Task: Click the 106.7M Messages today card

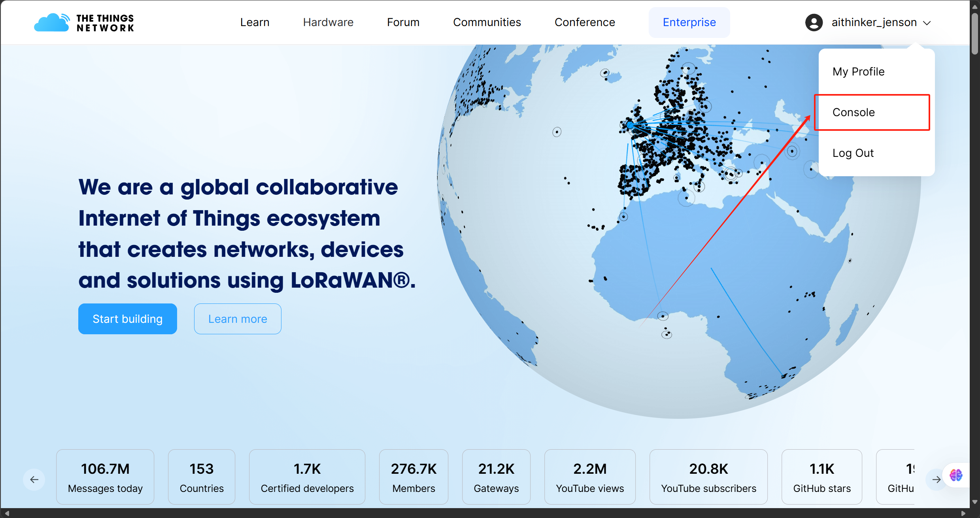Action: coord(105,477)
